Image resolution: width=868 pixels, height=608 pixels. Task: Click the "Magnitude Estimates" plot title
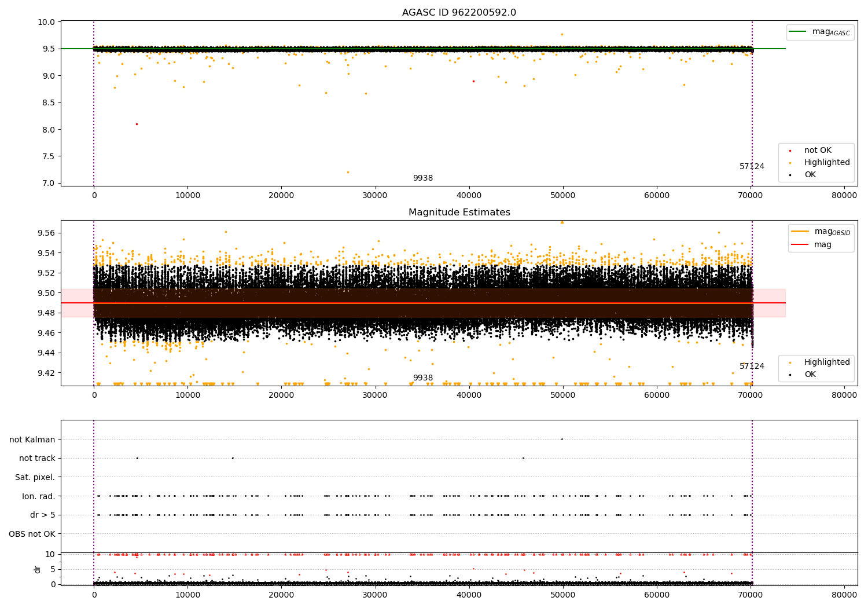[459, 213]
